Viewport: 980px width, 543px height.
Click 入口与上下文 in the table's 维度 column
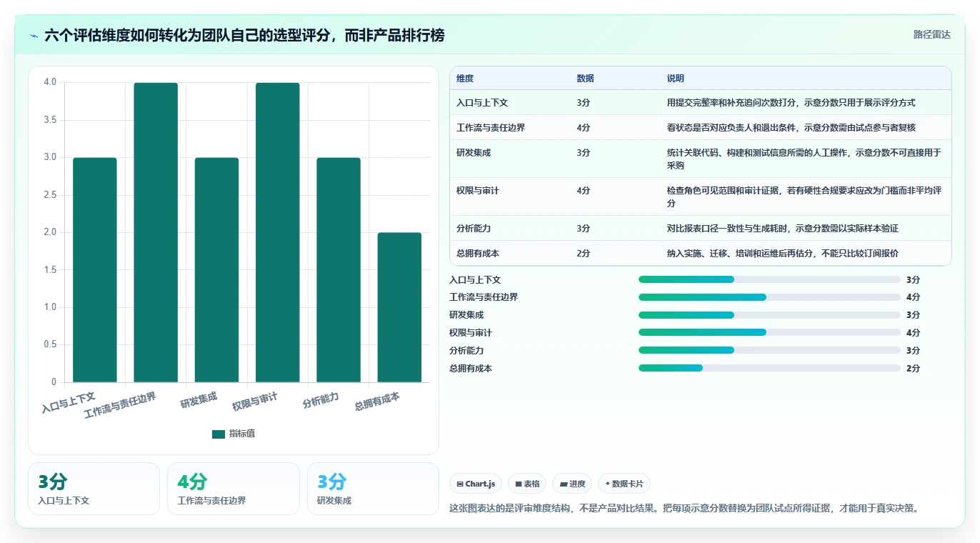(482, 103)
